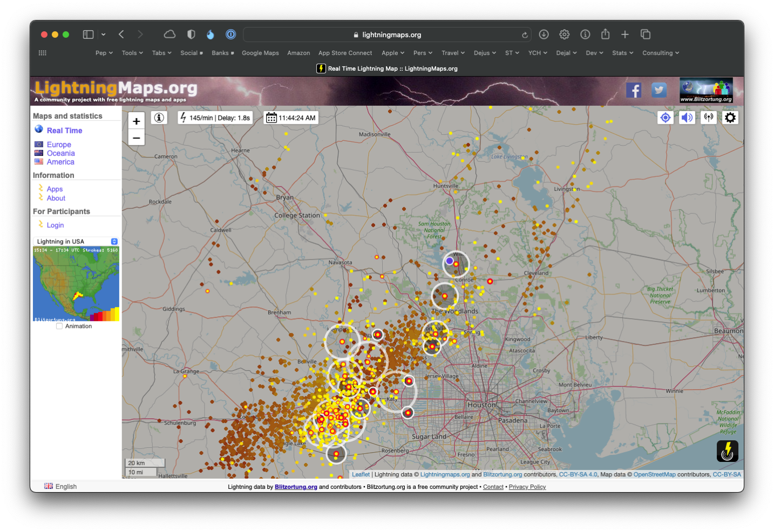Center map on my location
The width and height of the screenshot is (774, 532).
click(666, 118)
